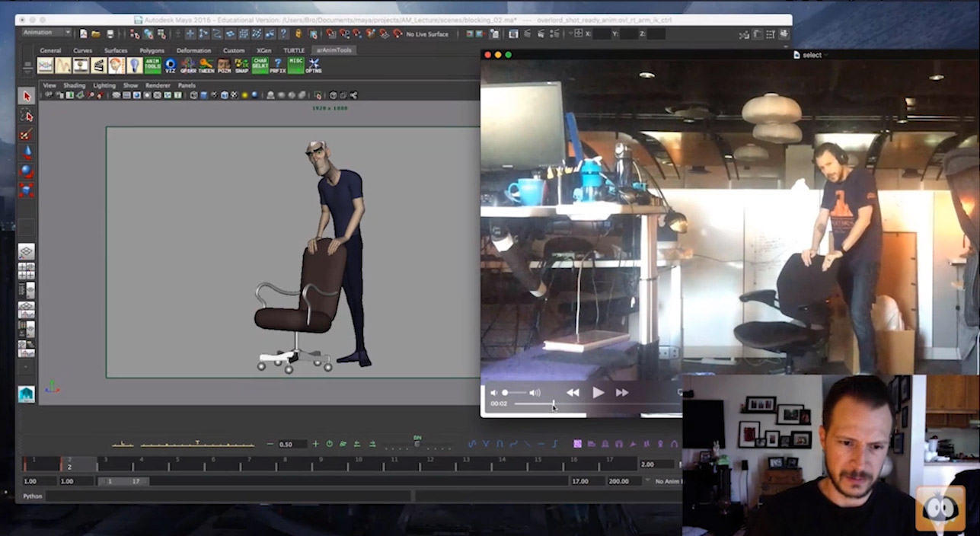Open the viewport Shading menu
Image resolution: width=980 pixels, height=536 pixels.
75,85
